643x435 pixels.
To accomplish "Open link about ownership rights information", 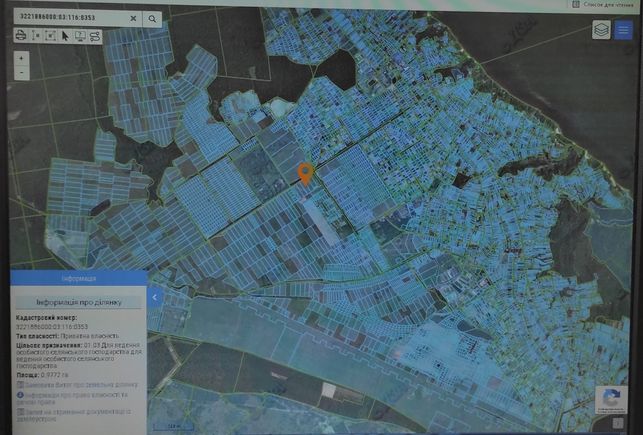I will (x=73, y=398).
